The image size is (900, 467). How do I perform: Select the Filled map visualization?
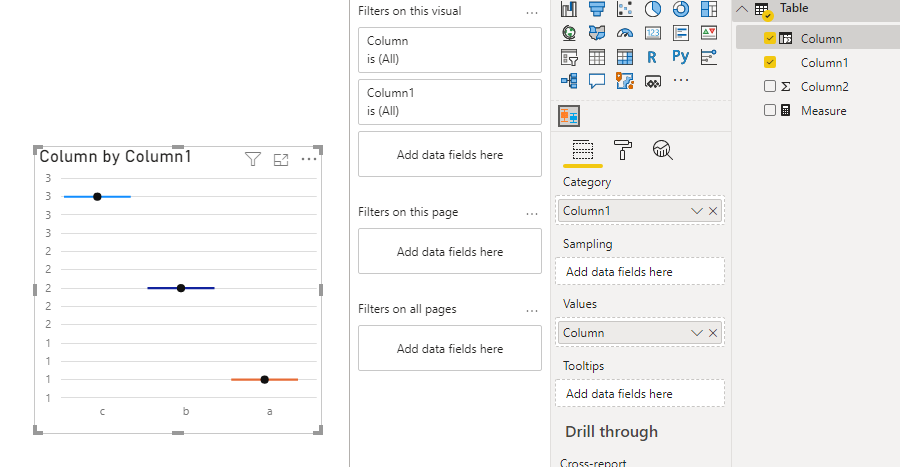click(x=597, y=33)
